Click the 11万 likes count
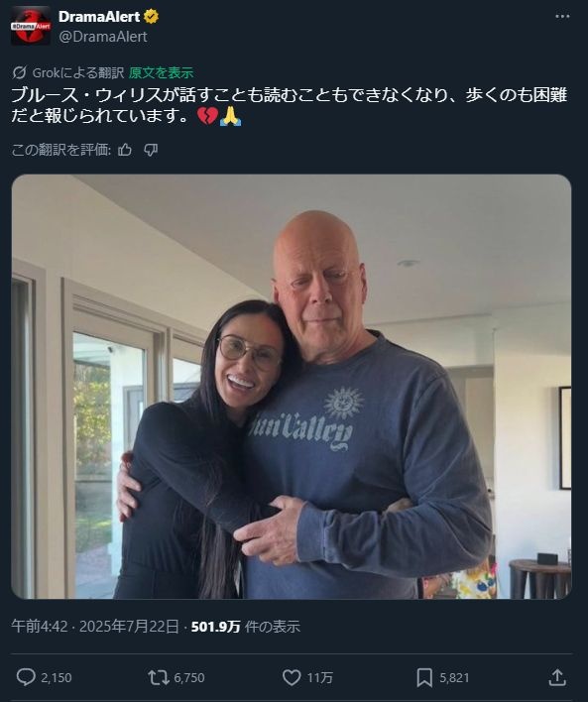The width and height of the screenshot is (588, 702). tap(319, 678)
